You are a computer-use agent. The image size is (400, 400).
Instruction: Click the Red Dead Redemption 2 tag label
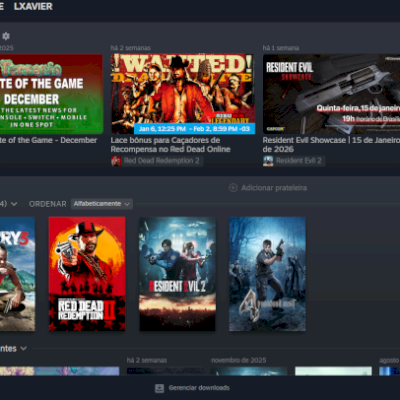pos(162,161)
